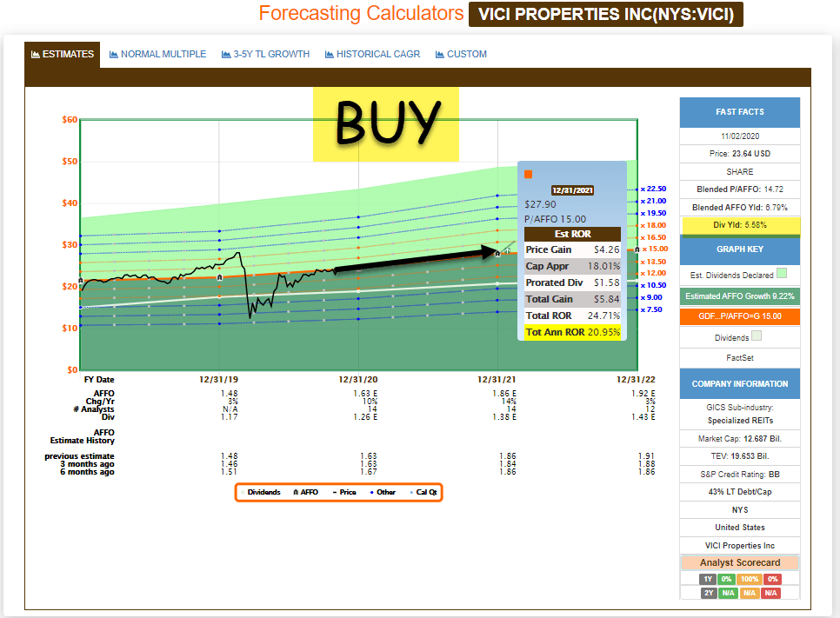
Task: Toggle the Dividends series in chart legend
Action: pyautogui.click(x=261, y=492)
